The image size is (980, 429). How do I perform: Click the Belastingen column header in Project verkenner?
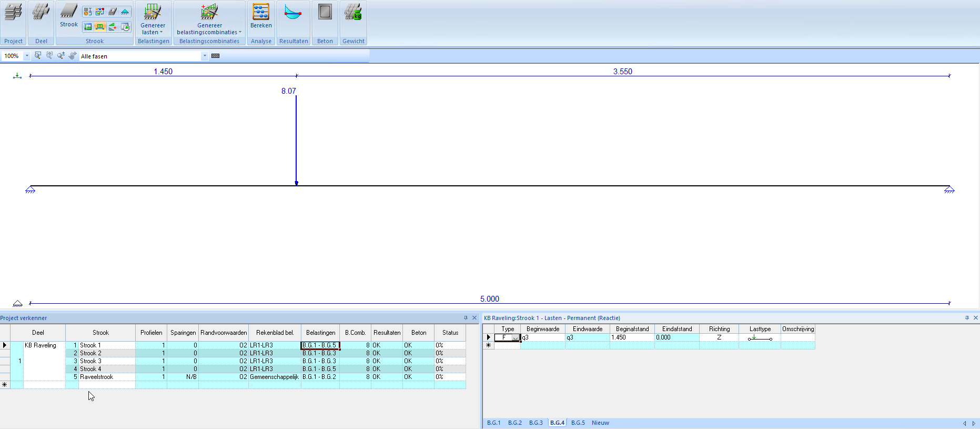click(320, 333)
